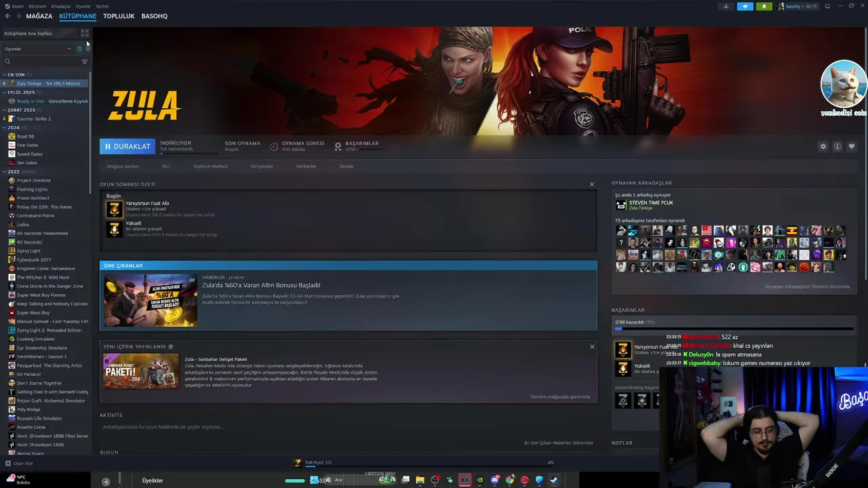The image size is (868, 488).
Task: Open the Rehberler link
Action: [x=306, y=166]
